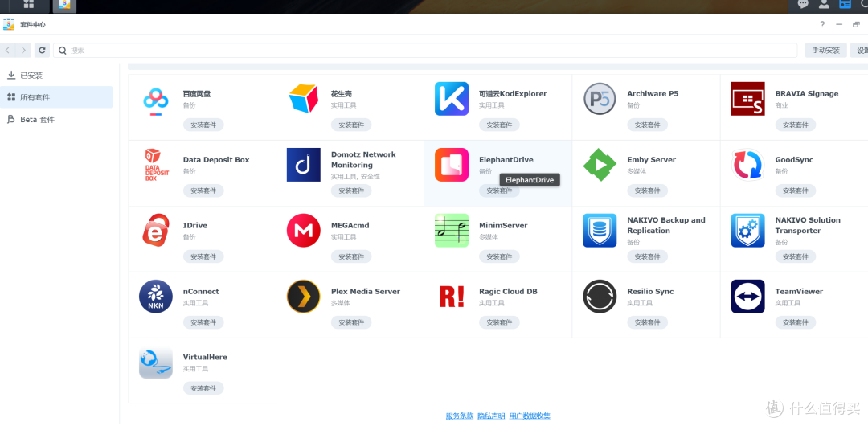Open the MinimServer music note icon
868x426 pixels.
pos(452,231)
